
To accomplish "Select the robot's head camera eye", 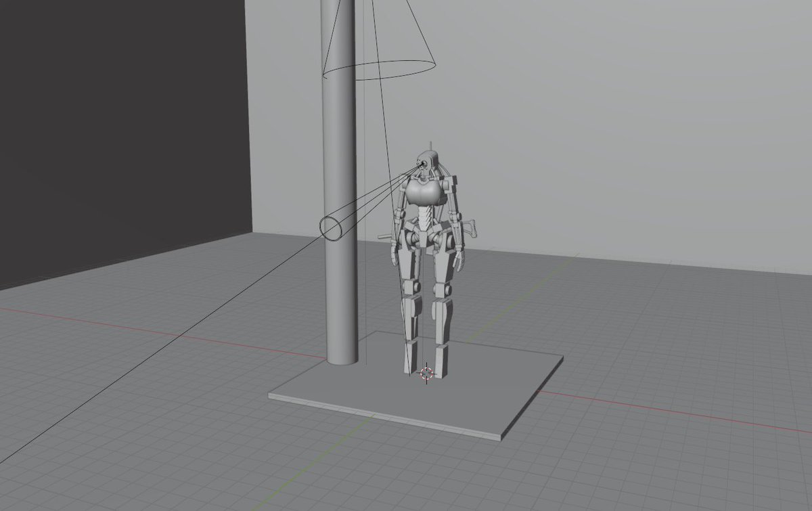I will tap(424, 163).
